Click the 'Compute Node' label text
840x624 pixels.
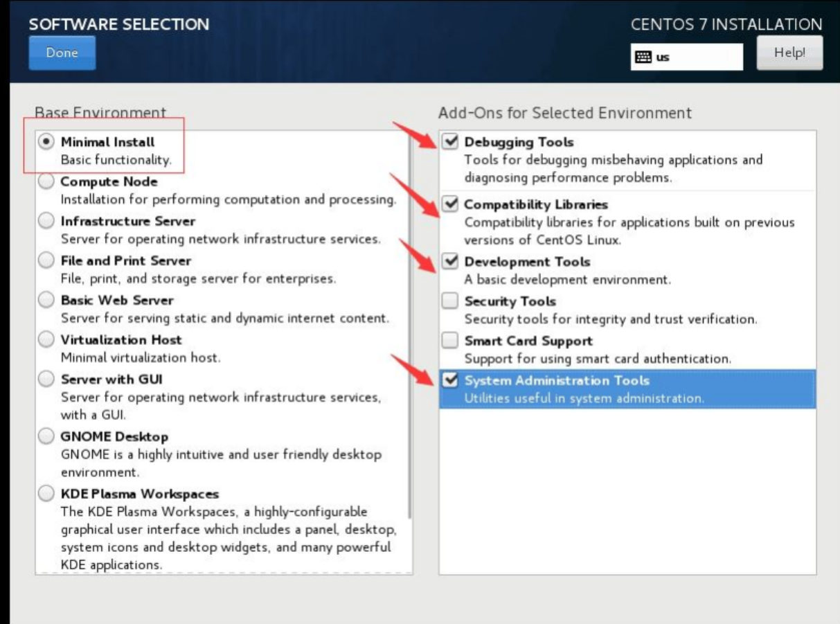click(x=109, y=181)
